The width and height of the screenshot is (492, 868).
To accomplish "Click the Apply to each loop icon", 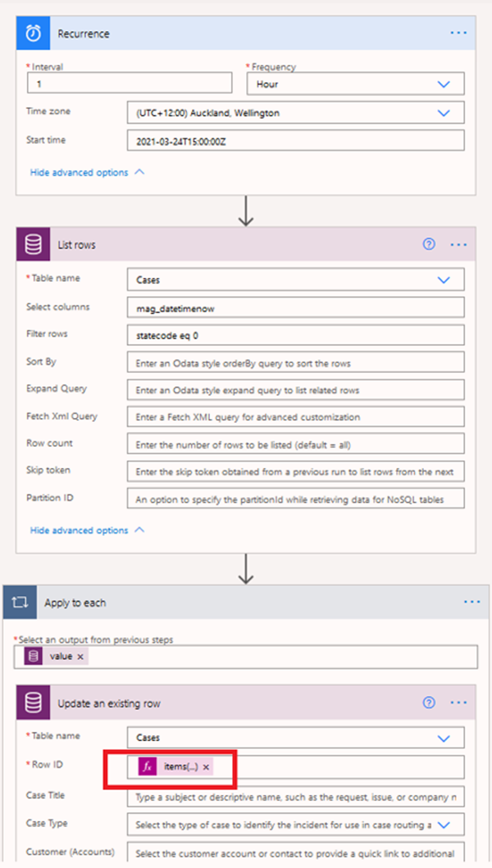I will [x=20, y=602].
